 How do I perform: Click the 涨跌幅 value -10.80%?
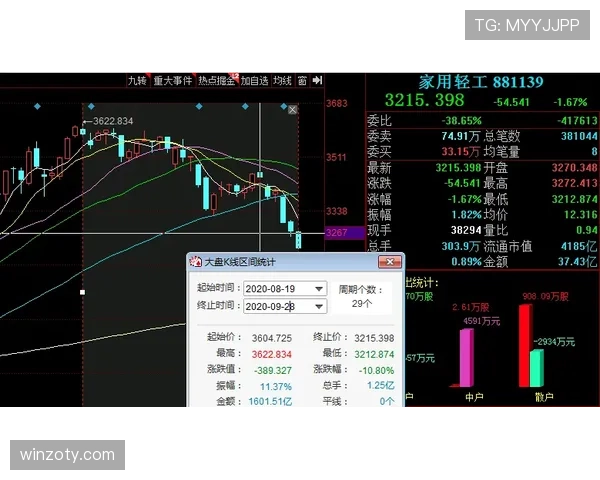(376, 371)
